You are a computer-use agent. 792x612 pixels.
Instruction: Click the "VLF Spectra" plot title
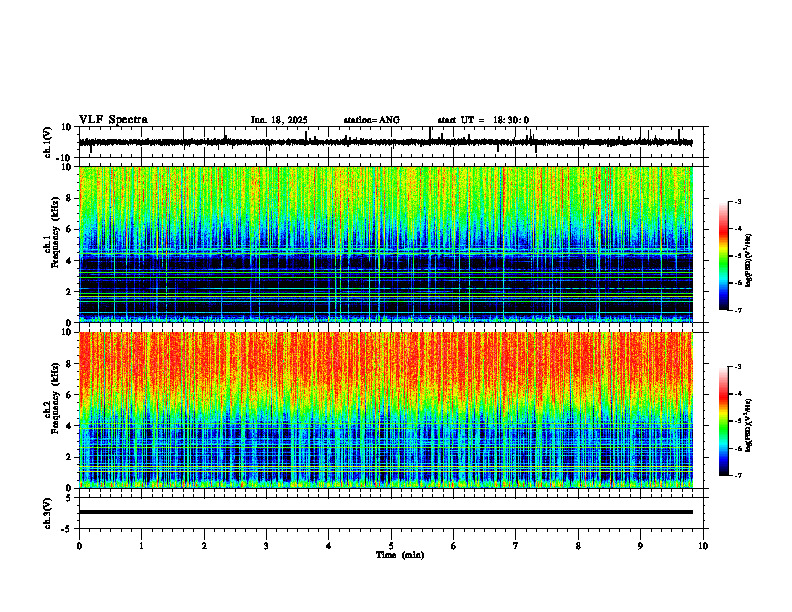click(113, 120)
